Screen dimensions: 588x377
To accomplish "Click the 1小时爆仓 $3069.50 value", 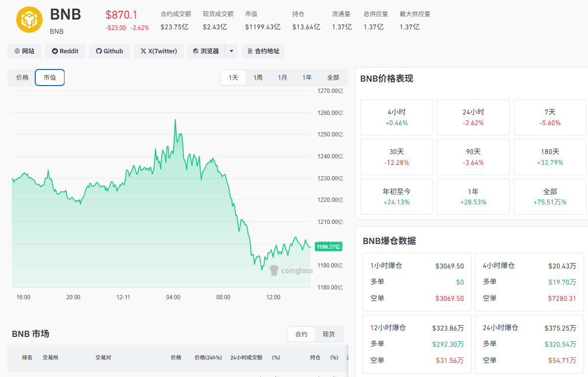I will [x=450, y=266].
